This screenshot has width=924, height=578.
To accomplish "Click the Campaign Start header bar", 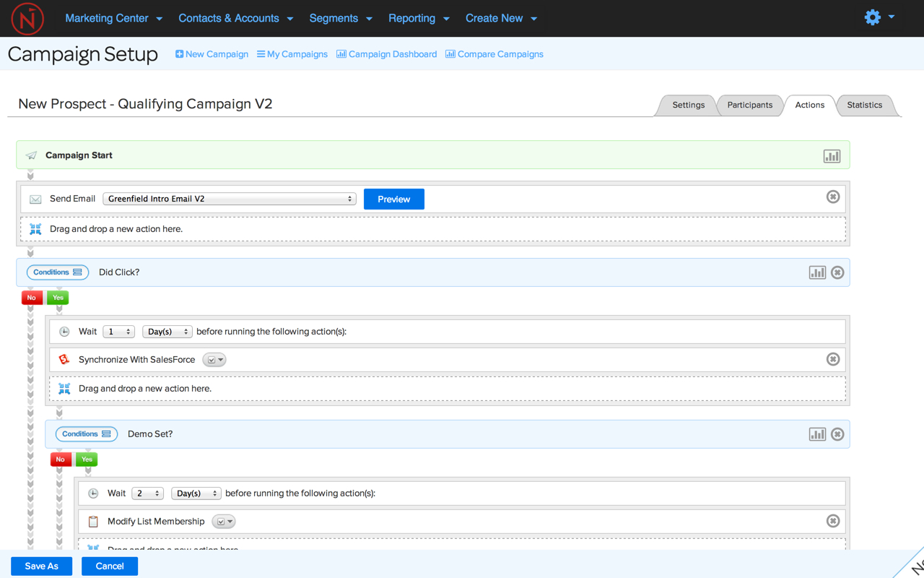I will tap(433, 155).
